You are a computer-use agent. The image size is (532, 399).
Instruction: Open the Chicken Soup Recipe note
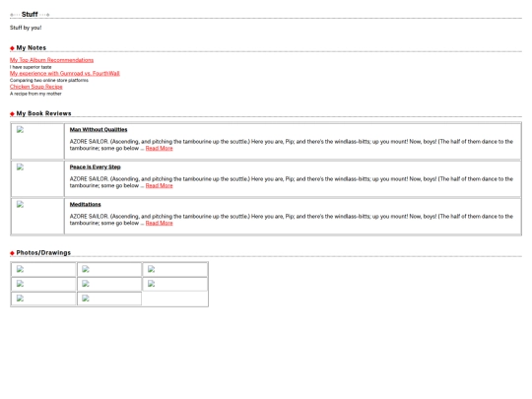click(36, 87)
